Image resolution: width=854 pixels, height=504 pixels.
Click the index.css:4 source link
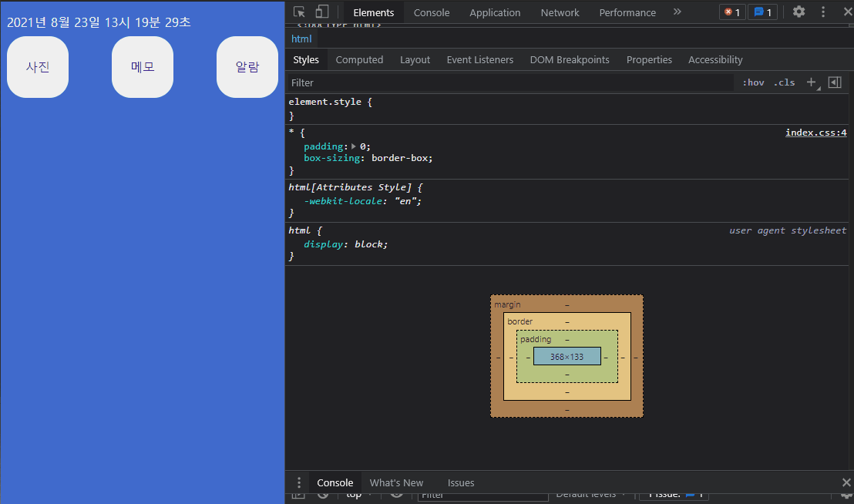(x=816, y=133)
